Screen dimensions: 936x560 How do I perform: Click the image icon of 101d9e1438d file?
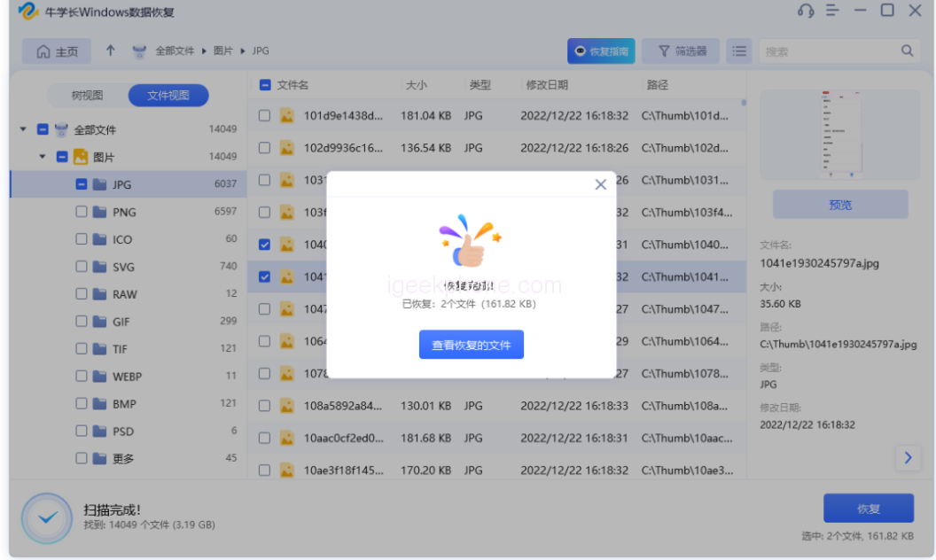click(x=287, y=115)
